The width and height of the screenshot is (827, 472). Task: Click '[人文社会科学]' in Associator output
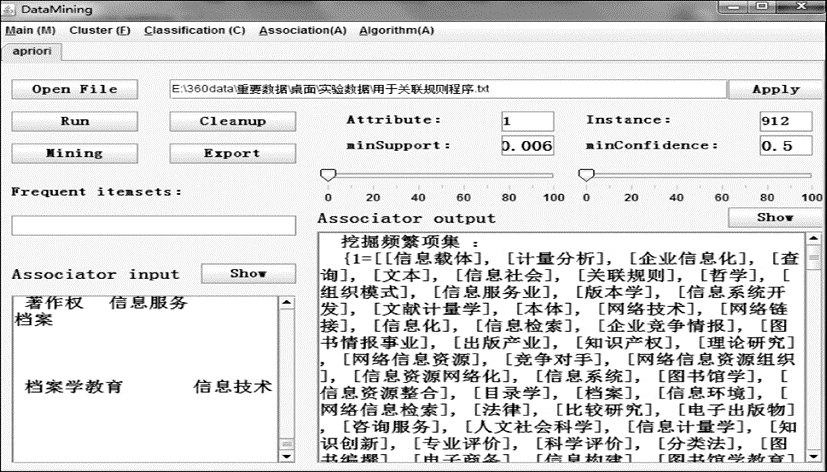[536, 427]
